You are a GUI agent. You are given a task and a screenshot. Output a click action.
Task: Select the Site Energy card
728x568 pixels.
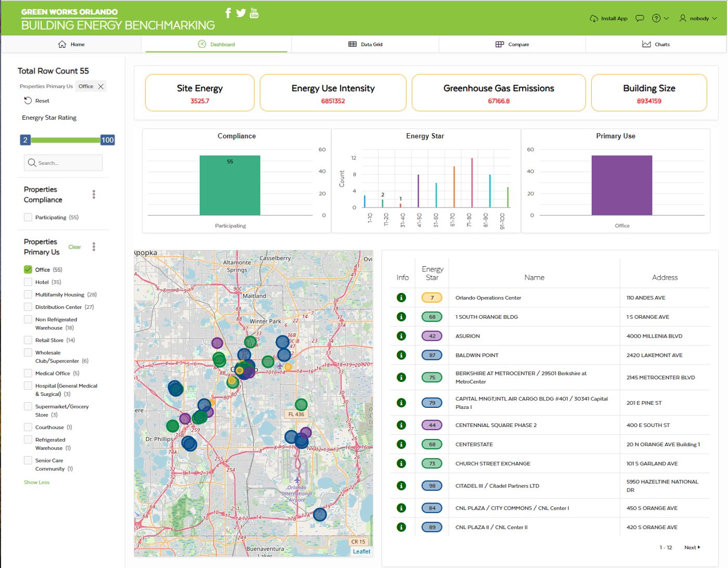(200, 93)
